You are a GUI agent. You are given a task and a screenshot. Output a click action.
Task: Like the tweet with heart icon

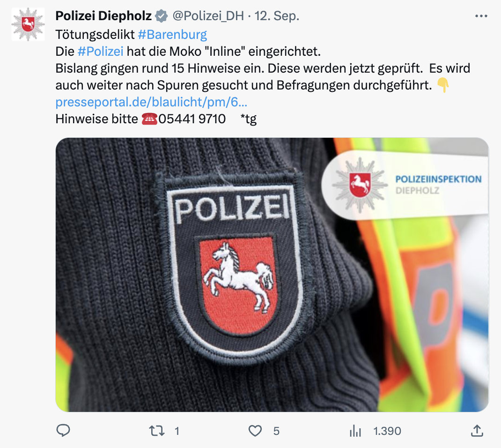(x=255, y=431)
